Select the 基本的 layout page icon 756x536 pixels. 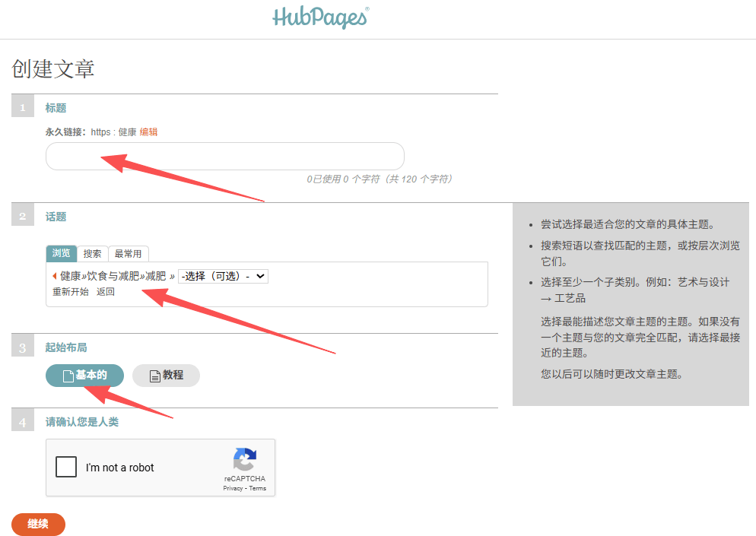[67, 376]
